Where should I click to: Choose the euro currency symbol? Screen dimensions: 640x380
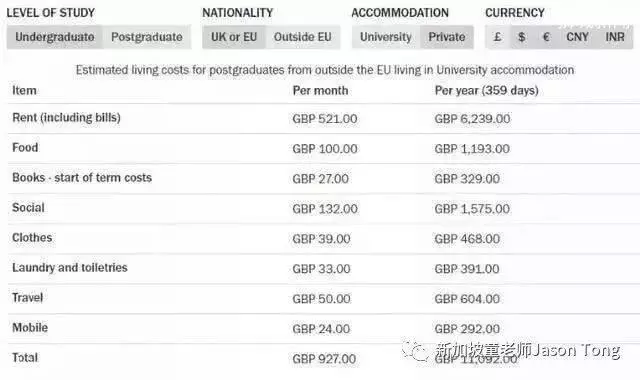[x=546, y=37]
